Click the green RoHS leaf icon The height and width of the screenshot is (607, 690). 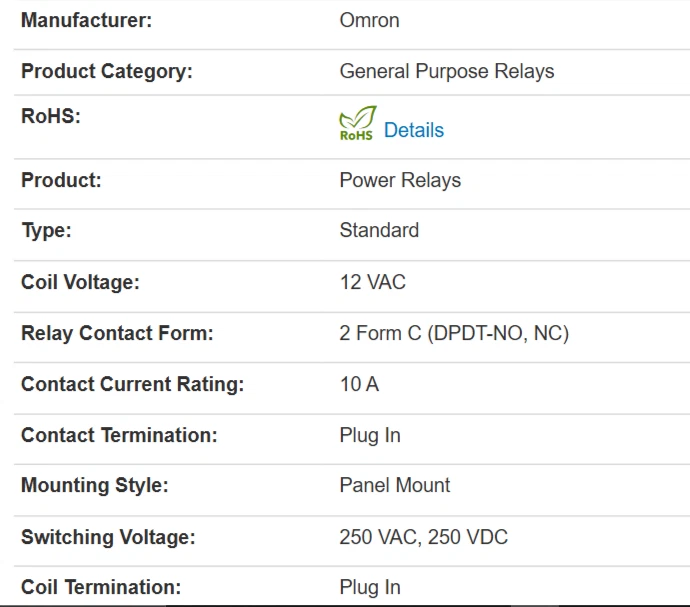(x=357, y=124)
